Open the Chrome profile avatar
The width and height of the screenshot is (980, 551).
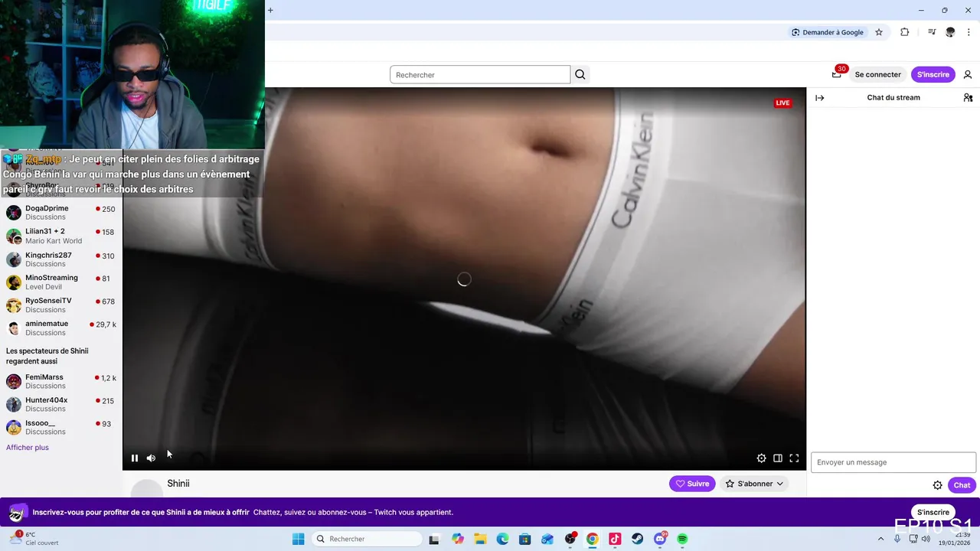tap(950, 32)
